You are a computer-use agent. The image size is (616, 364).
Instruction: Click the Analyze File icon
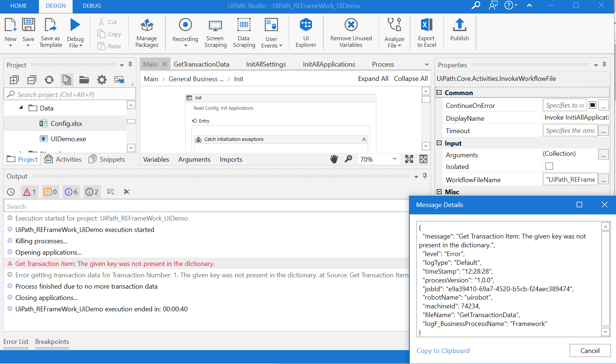click(x=394, y=25)
